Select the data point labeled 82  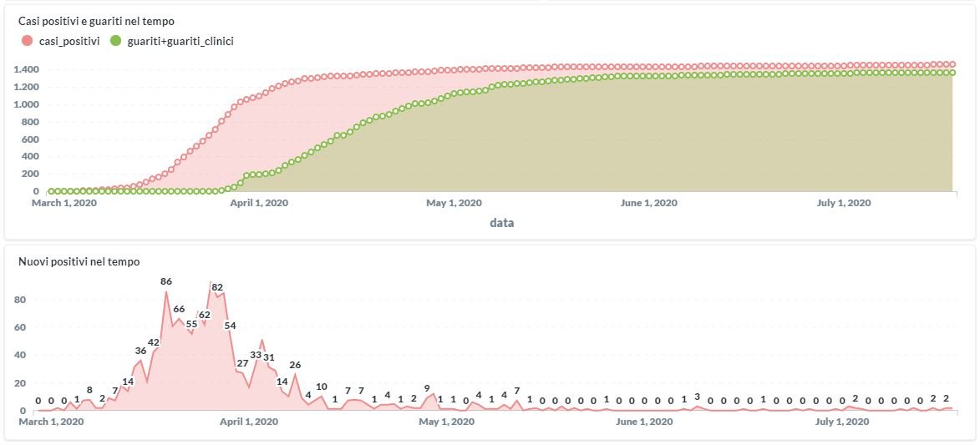[217, 287]
